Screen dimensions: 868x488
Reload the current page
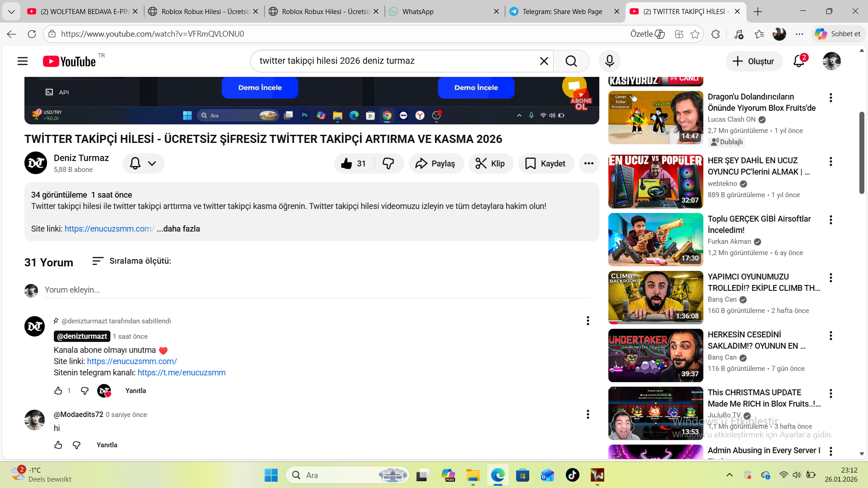tap(32, 34)
